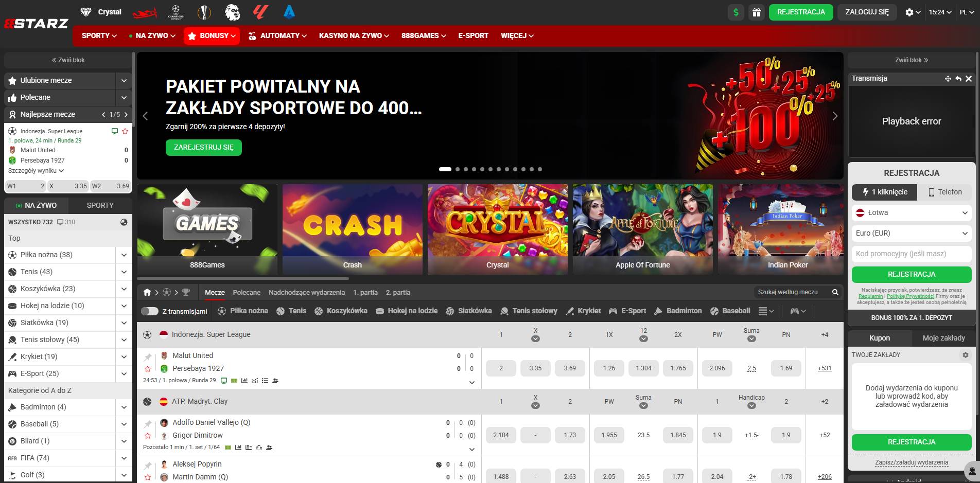Switch to the Moje zakłady tab
Viewport: 980px width, 483px height.
point(944,338)
